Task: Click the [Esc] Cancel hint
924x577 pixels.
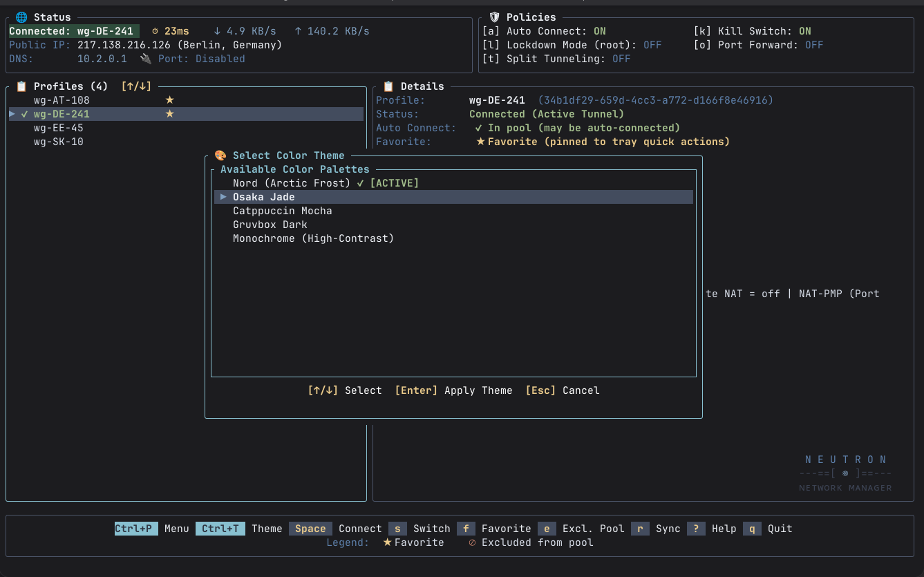Action: (x=563, y=390)
